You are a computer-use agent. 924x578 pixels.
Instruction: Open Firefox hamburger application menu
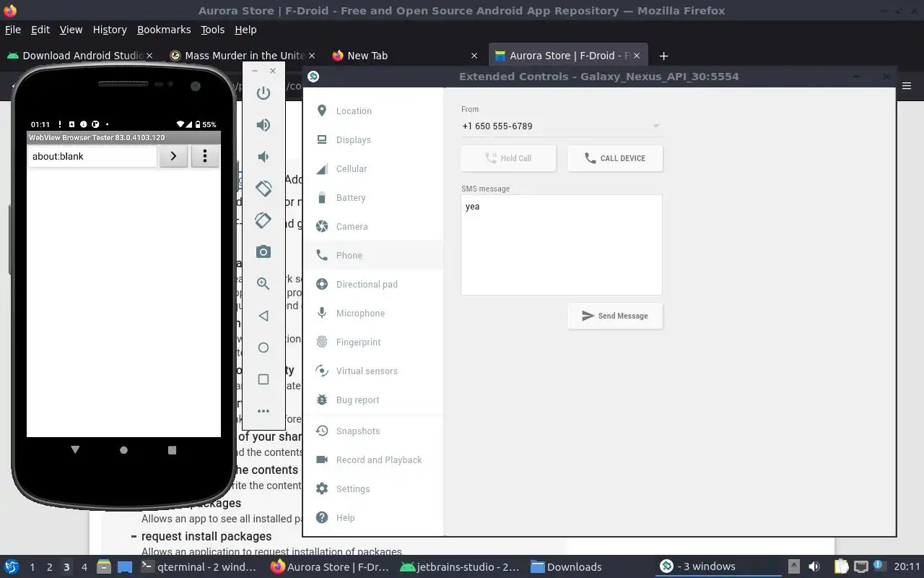click(x=907, y=86)
